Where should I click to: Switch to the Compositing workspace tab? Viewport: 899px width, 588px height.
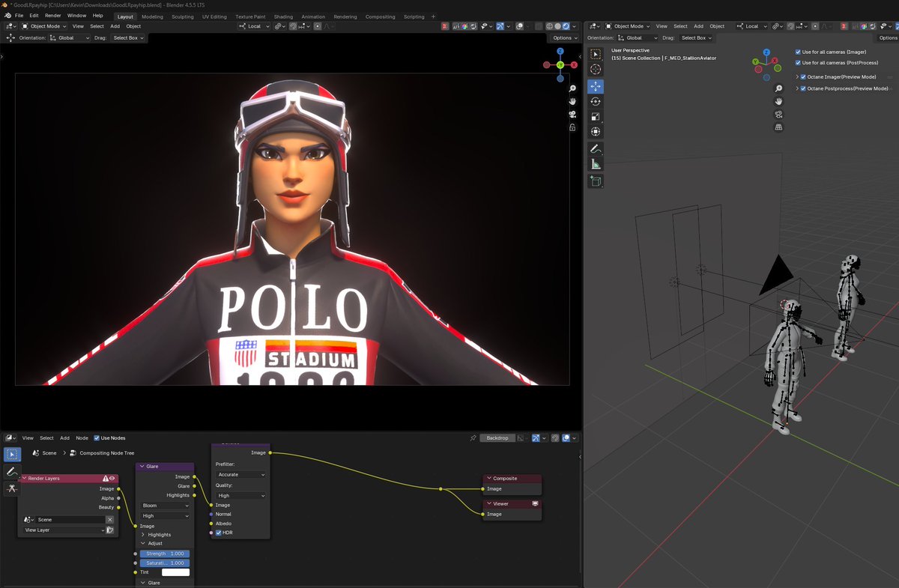tap(380, 16)
